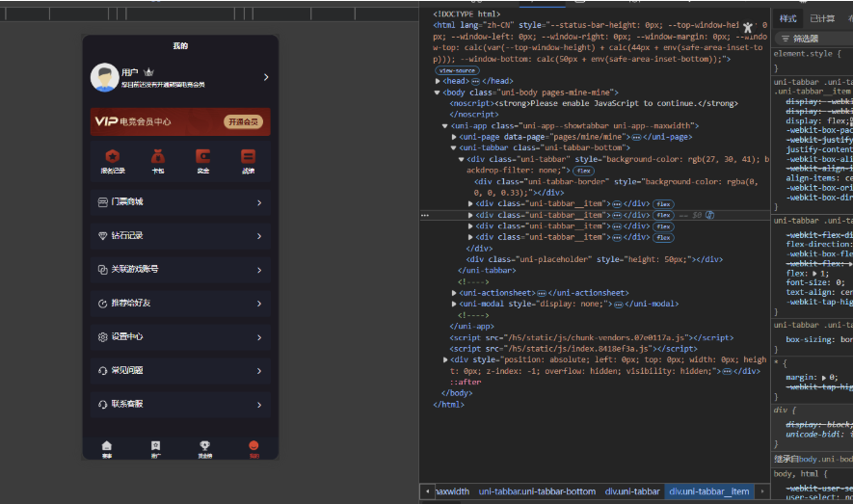This screenshot has height=504, width=853.
Task: Collapse the body element node
Action: [437, 93]
